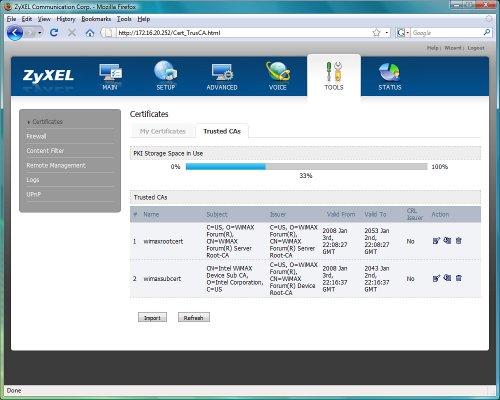Click the Valid To column header
Screen dimensions: 500x400
(375, 214)
